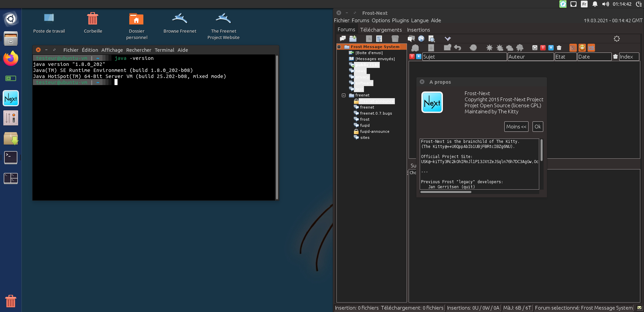Click the double-chevron down arrow in toolbar
The width and height of the screenshot is (644, 312).
448,39
